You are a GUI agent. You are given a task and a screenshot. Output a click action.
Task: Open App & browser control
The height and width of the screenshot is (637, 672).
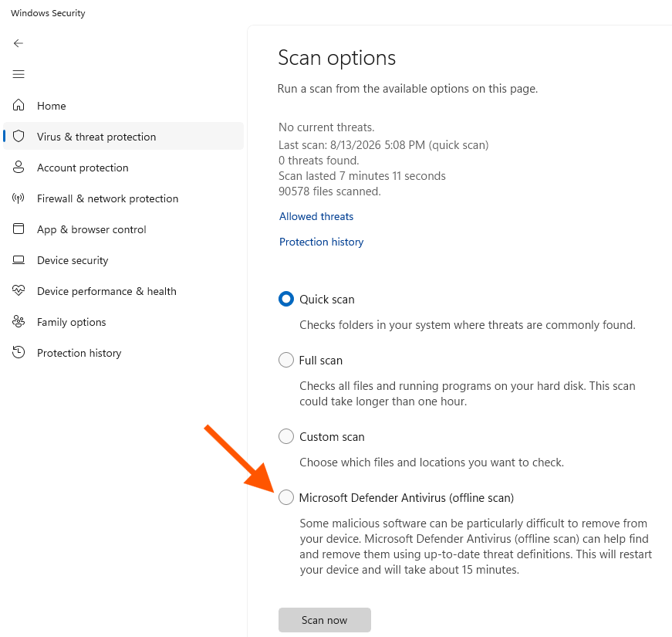123,229
